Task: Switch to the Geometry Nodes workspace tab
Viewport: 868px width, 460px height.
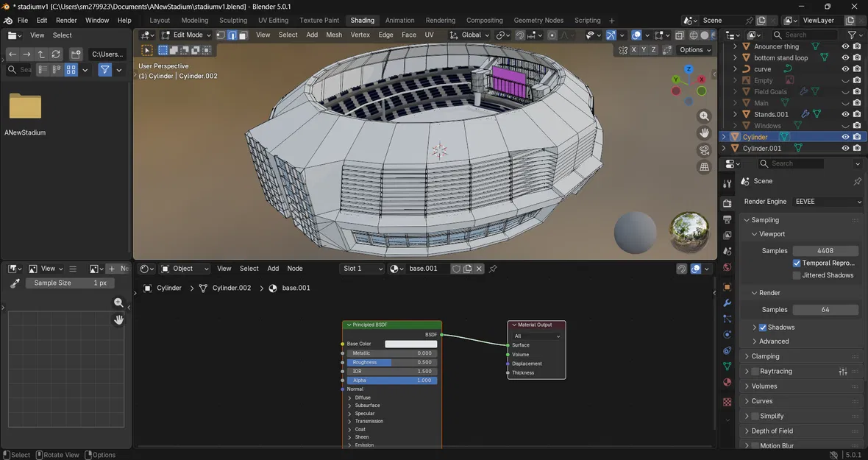Action: [x=538, y=21]
